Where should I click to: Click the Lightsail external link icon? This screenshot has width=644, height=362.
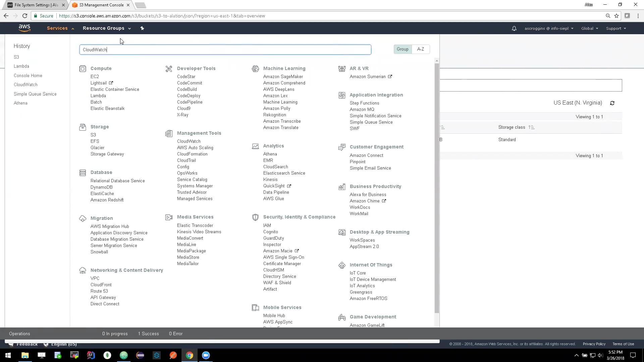[x=111, y=83]
